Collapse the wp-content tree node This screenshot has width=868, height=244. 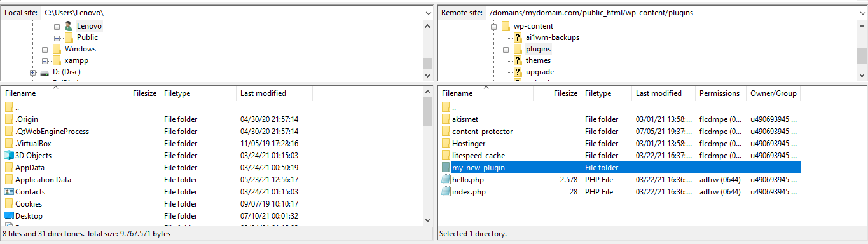click(493, 27)
